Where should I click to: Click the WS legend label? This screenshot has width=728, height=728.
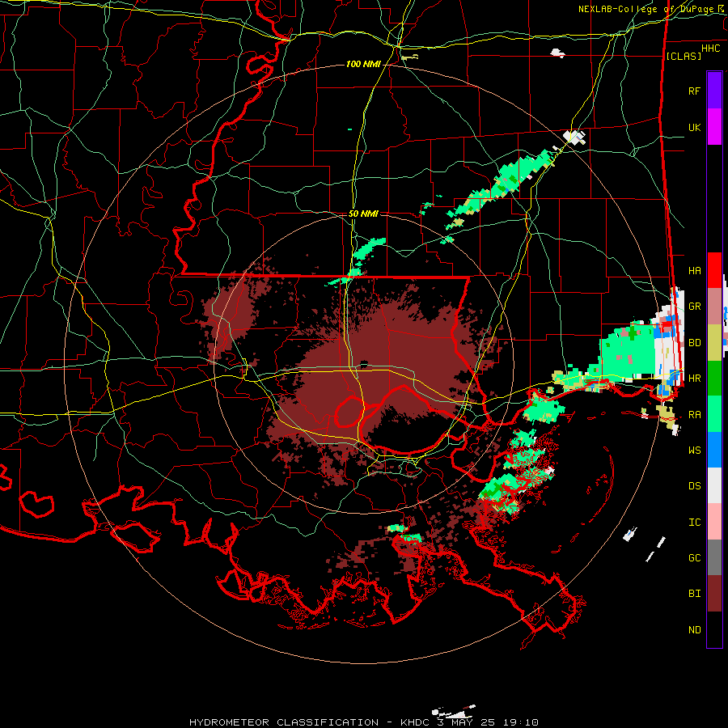[x=694, y=451]
